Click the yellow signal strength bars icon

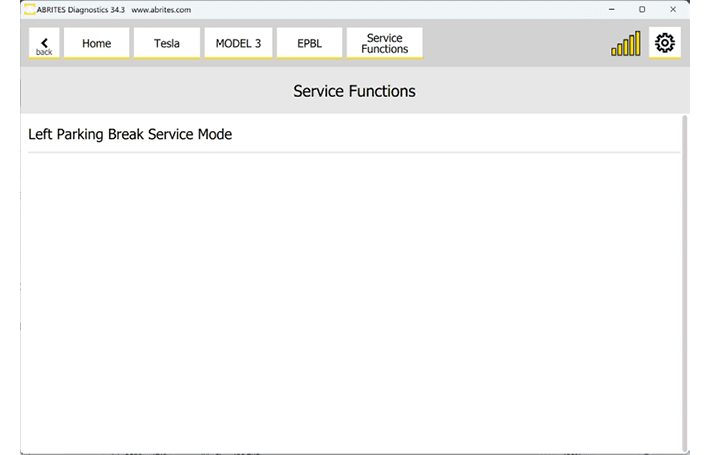pyautogui.click(x=626, y=44)
